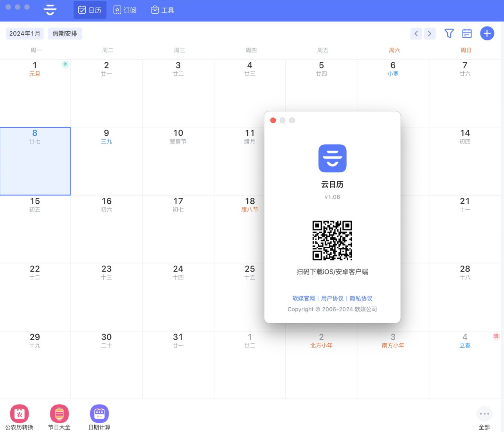This screenshot has height=432, width=504.
Task: Switch to the 订阅 subscription tab
Action: coord(125,10)
